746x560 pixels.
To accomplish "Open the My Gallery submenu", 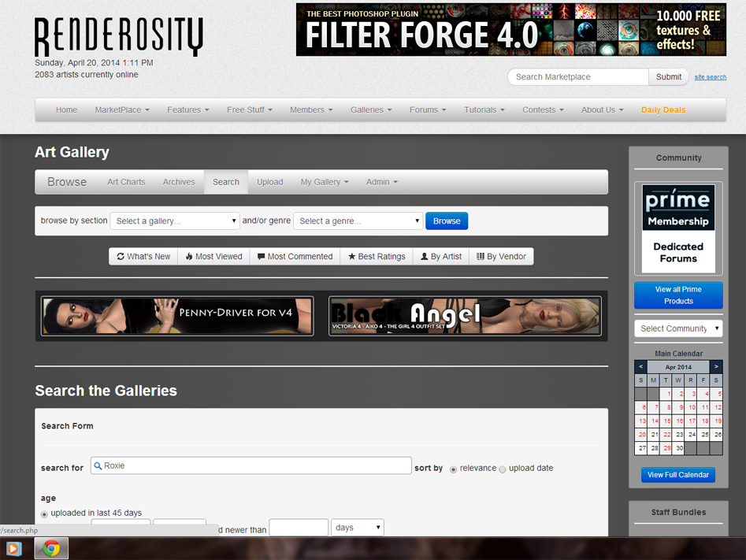I will click(325, 182).
